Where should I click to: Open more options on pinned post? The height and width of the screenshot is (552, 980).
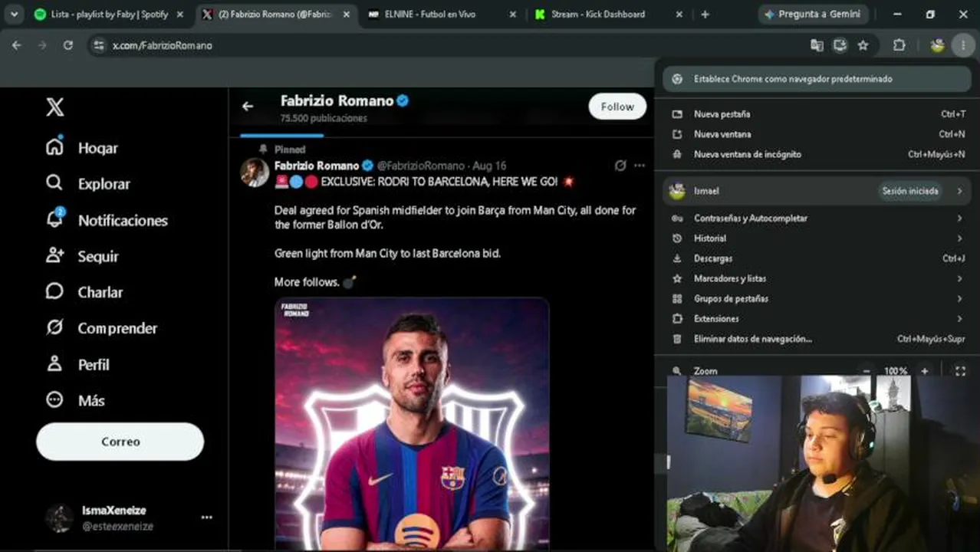(640, 166)
